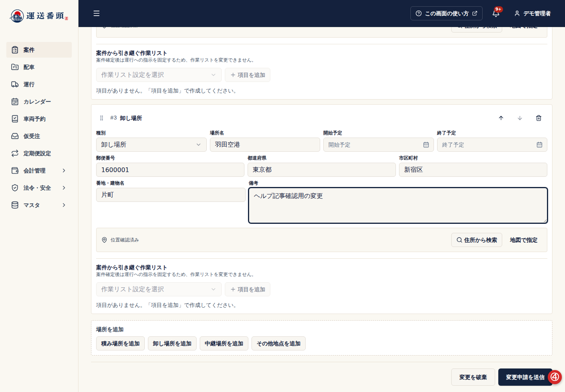Open the 開始予定 calendar icon
This screenshot has height=392, width=565.
pos(426,145)
